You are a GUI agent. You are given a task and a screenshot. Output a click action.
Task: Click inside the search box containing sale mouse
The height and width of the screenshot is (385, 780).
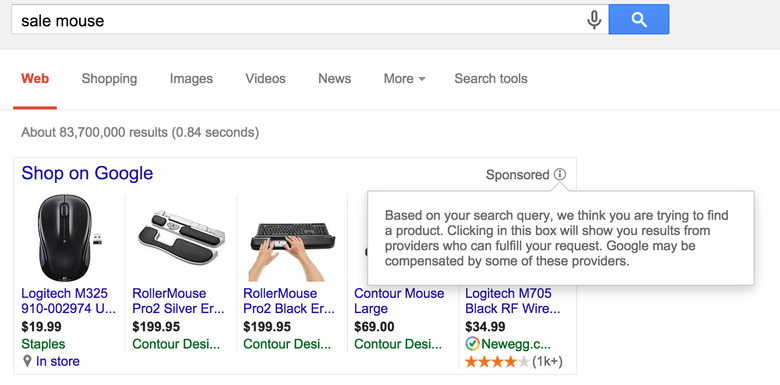click(298, 20)
